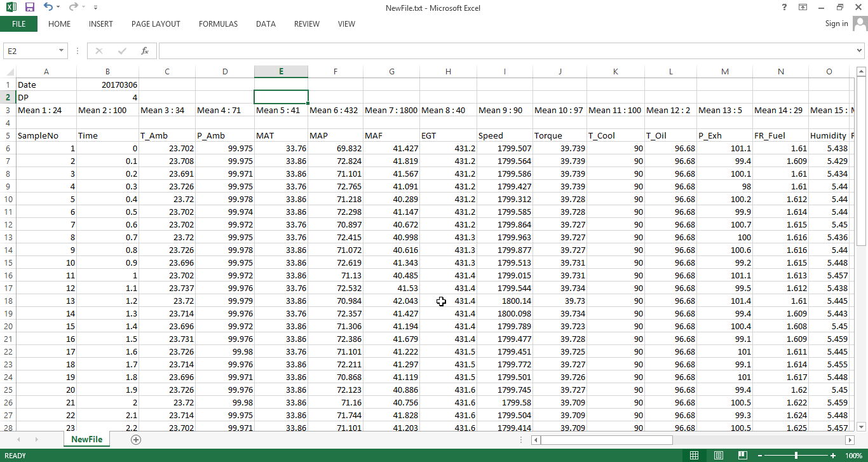Save the workbook with the floppy disk icon
Image resolution: width=868 pixels, height=462 pixels.
tap(29, 7)
